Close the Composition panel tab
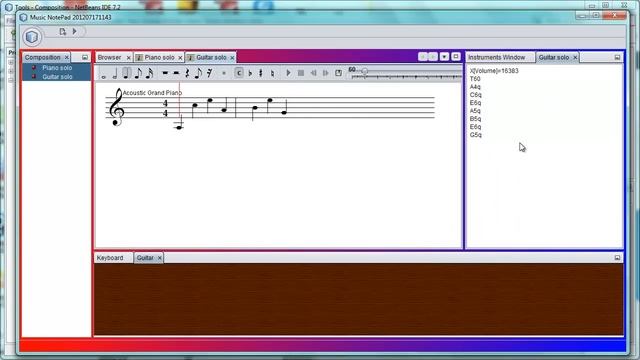 67,58
